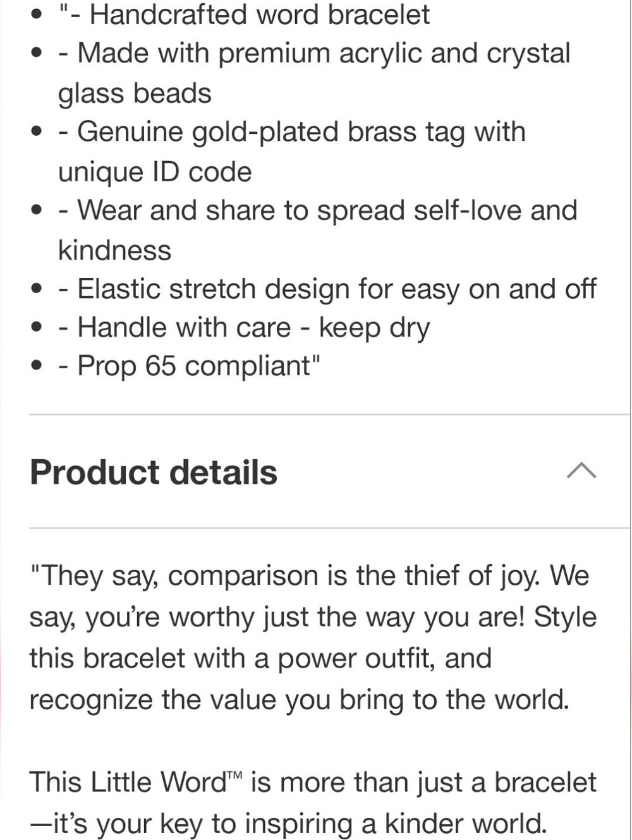This screenshot has height=840, width=632.
Task: Select the gold-plated brass tag bullet text
Action: click(291, 133)
